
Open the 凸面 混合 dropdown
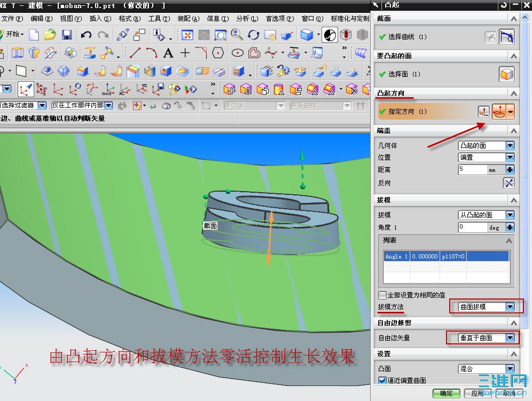(486, 369)
